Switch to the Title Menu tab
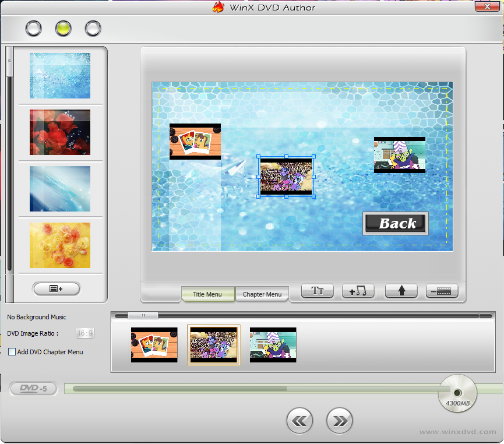504x444 pixels. (x=207, y=294)
